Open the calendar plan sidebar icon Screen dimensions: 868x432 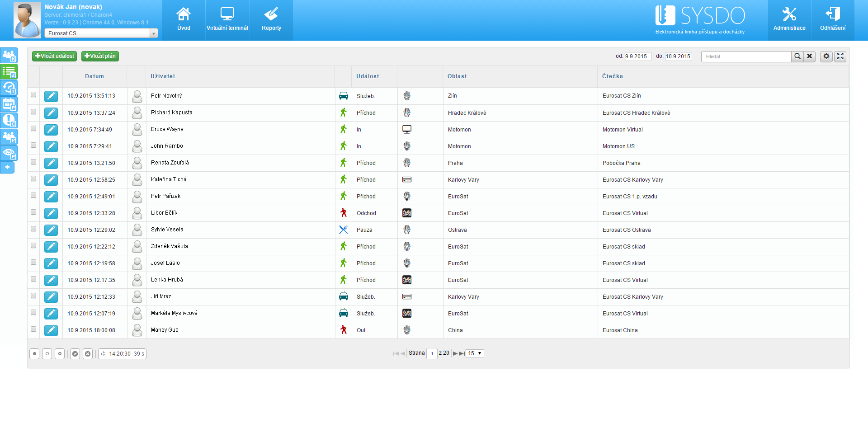(9, 104)
